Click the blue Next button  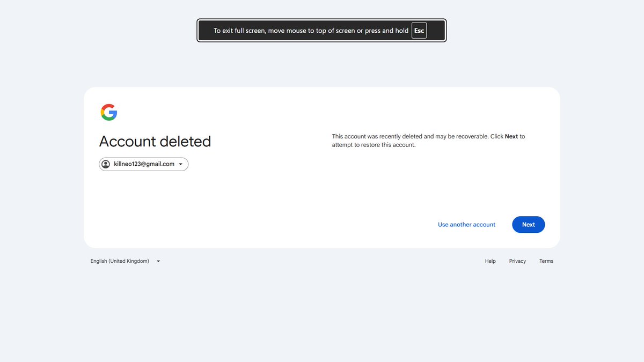(528, 225)
